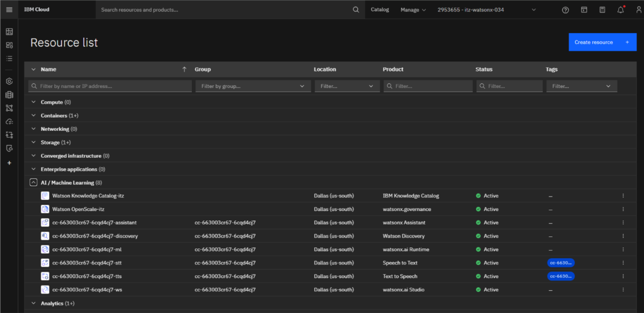Click the watsonx.ai Runtime product cell
This screenshot has height=313, width=644.
tap(406, 250)
